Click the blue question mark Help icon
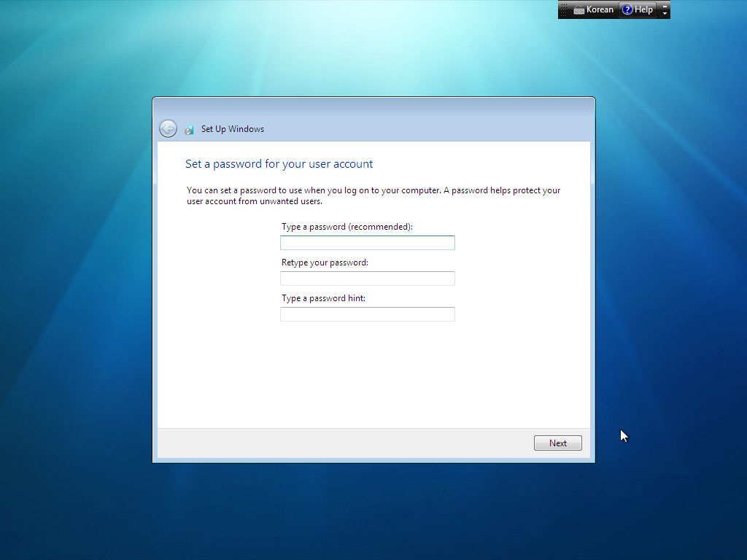747x560 pixels. (627, 9)
